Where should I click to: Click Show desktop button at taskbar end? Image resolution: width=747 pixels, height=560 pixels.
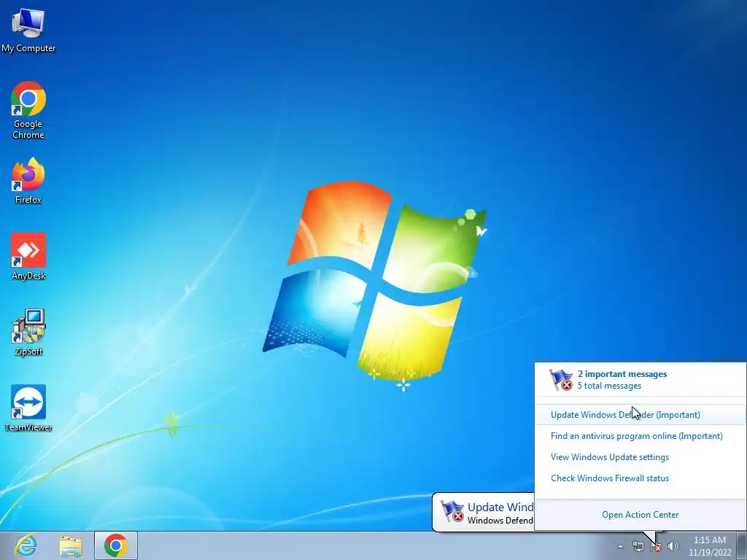click(x=742, y=545)
